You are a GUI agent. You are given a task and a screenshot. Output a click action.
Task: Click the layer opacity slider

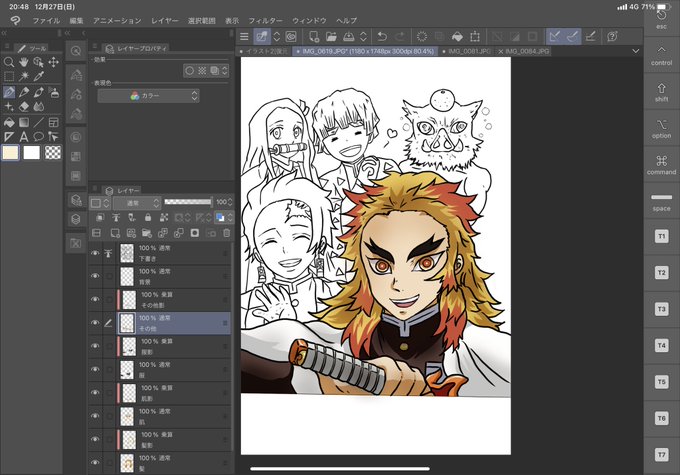tap(188, 202)
